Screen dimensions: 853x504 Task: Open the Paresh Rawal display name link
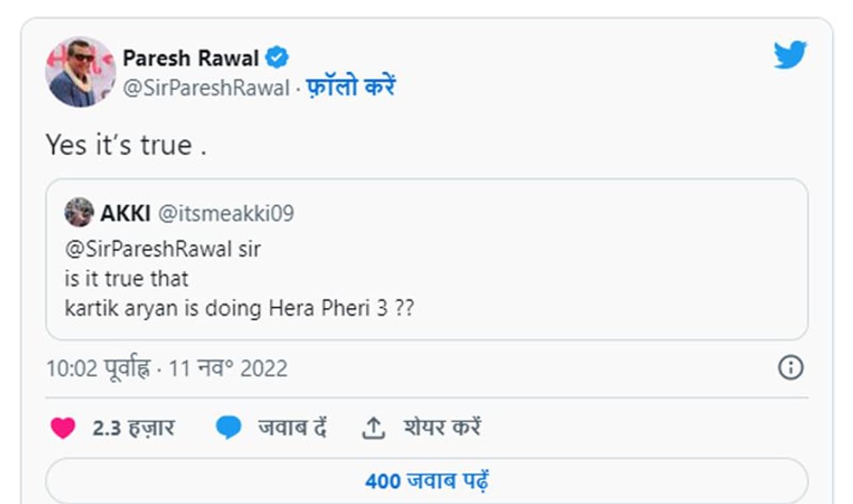(x=191, y=58)
